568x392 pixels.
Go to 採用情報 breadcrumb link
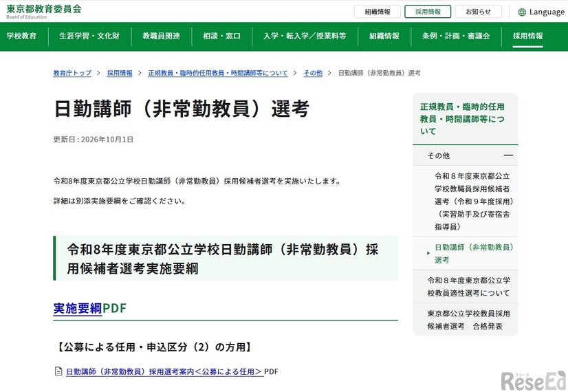[x=120, y=73]
